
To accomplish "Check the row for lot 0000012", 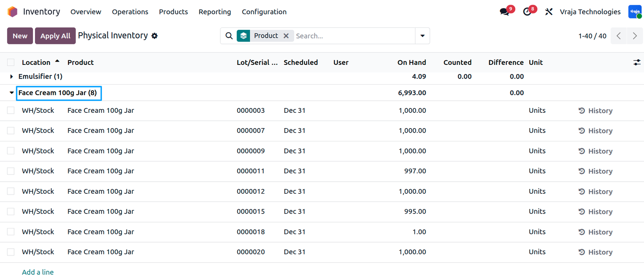I will (x=11, y=191).
